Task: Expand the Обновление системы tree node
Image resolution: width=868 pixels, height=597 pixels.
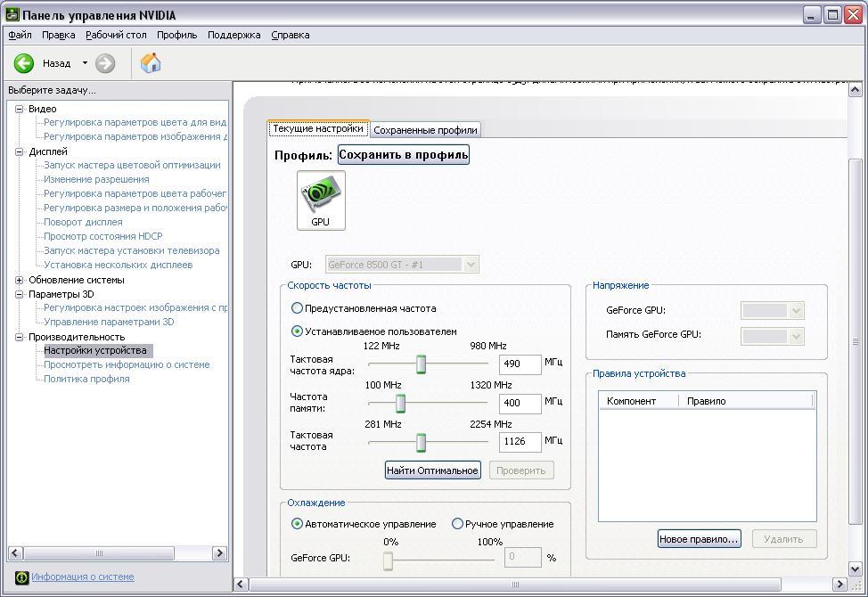Action: tap(20, 280)
